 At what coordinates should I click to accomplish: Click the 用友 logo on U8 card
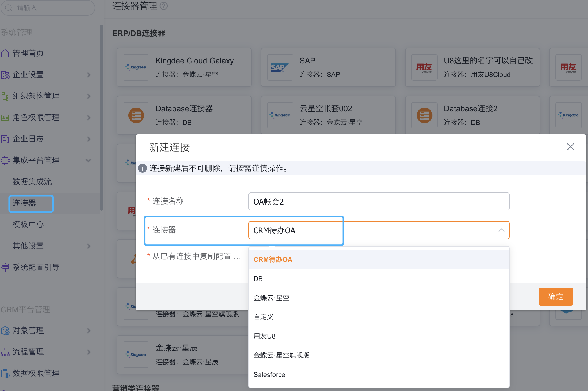click(424, 67)
